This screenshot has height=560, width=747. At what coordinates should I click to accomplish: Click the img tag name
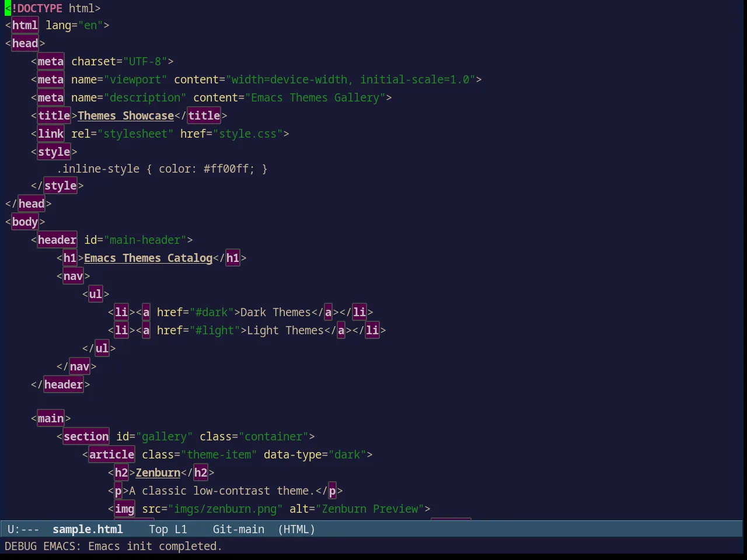click(x=124, y=509)
